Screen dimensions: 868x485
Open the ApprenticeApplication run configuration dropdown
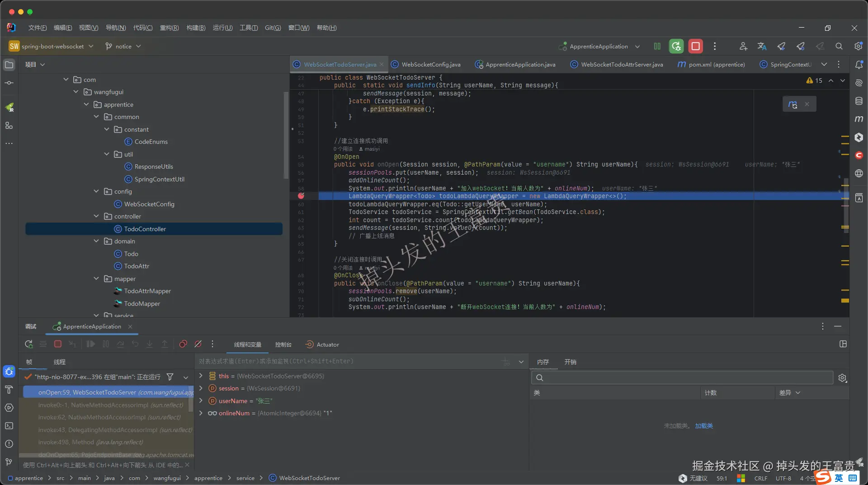pos(600,46)
